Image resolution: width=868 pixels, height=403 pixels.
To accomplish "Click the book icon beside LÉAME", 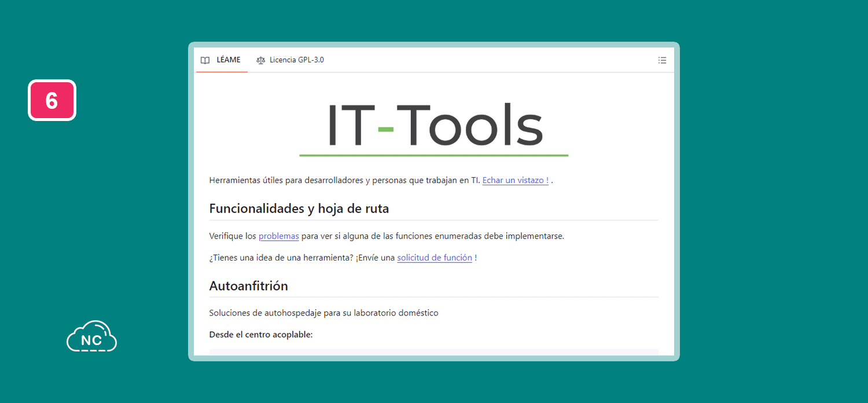I will pyautogui.click(x=205, y=60).
